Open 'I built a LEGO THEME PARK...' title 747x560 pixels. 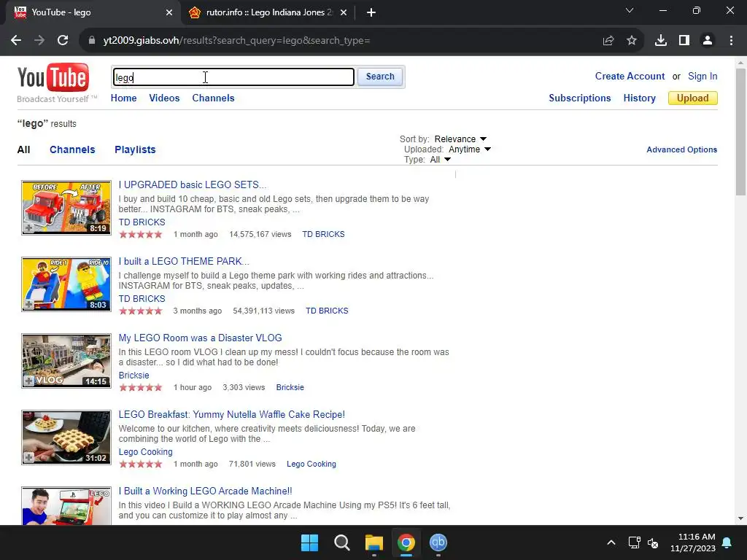coord(184,262)
